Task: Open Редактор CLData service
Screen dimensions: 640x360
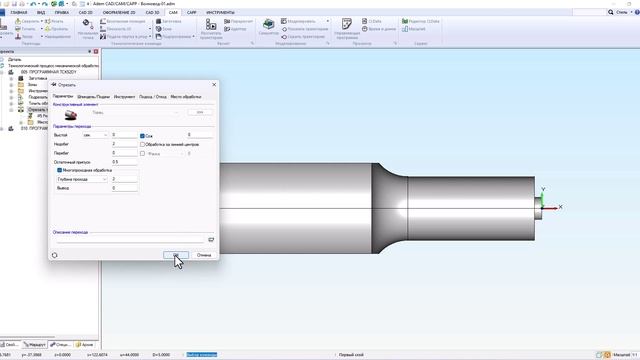Action: click(420, 21)
